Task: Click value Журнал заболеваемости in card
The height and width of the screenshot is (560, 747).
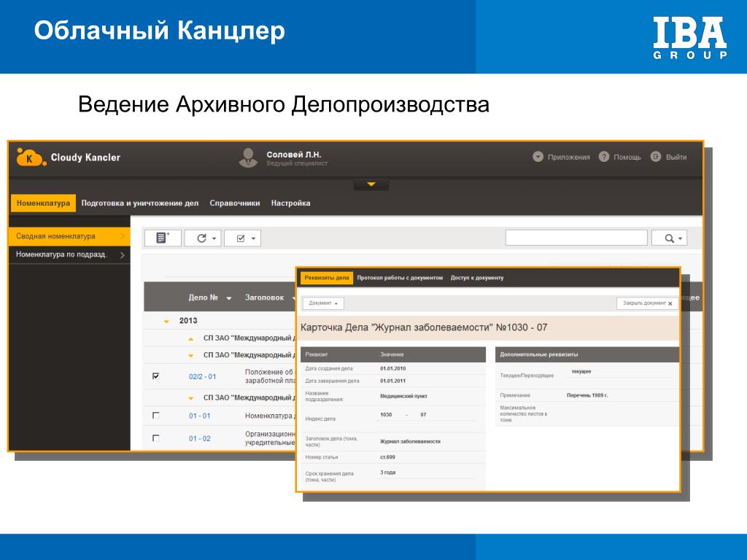Action: tap(410, 441)
